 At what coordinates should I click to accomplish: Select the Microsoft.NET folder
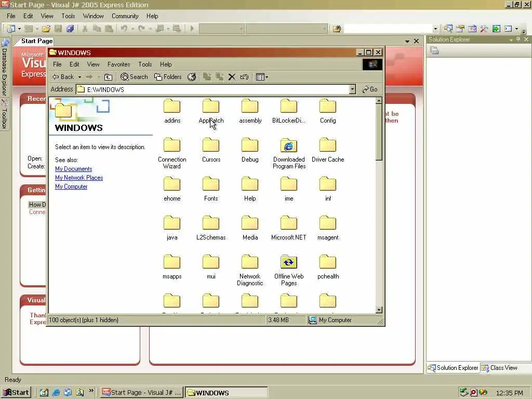(289, 228)
